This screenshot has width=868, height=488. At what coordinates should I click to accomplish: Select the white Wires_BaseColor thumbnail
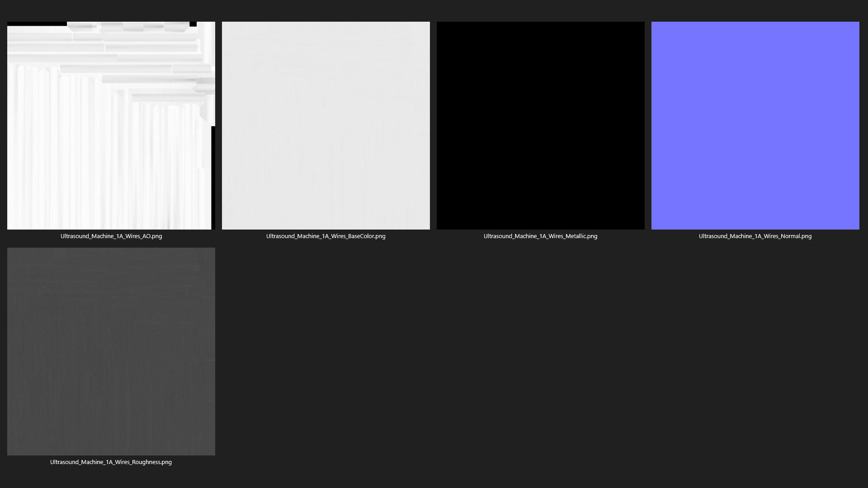click(x=325, y=125)
